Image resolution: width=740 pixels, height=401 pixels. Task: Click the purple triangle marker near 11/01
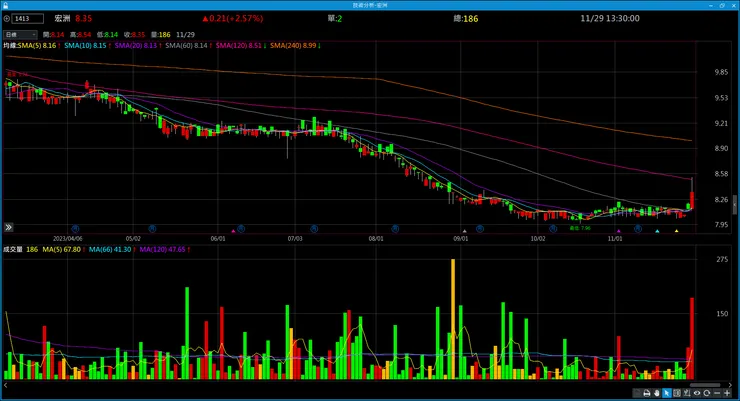tap(619, 231)
